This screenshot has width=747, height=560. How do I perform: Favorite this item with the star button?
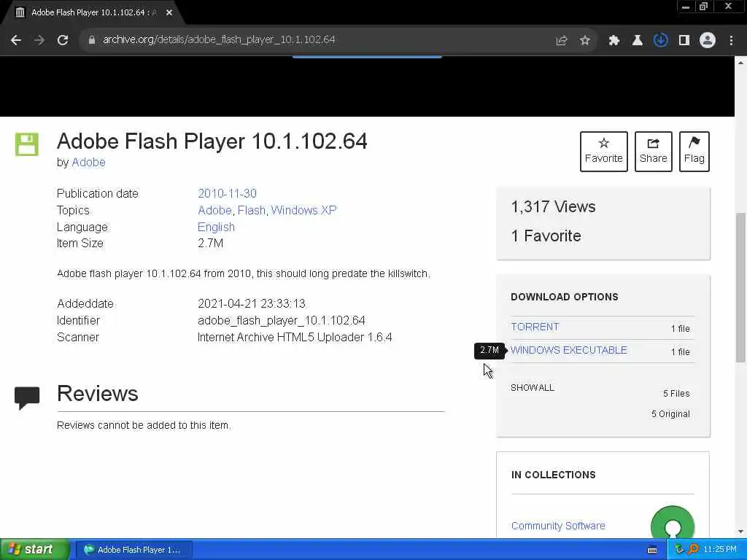click(x=603, y=152)
